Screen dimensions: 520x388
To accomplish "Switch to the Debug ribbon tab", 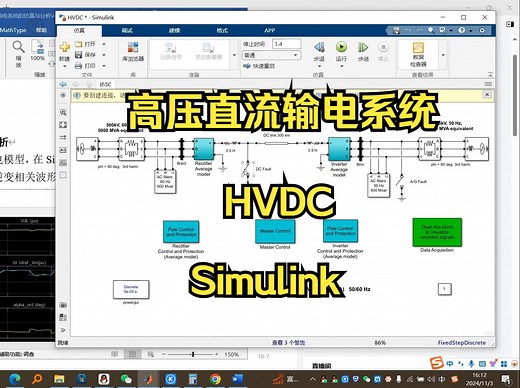I will click(127, 30).
